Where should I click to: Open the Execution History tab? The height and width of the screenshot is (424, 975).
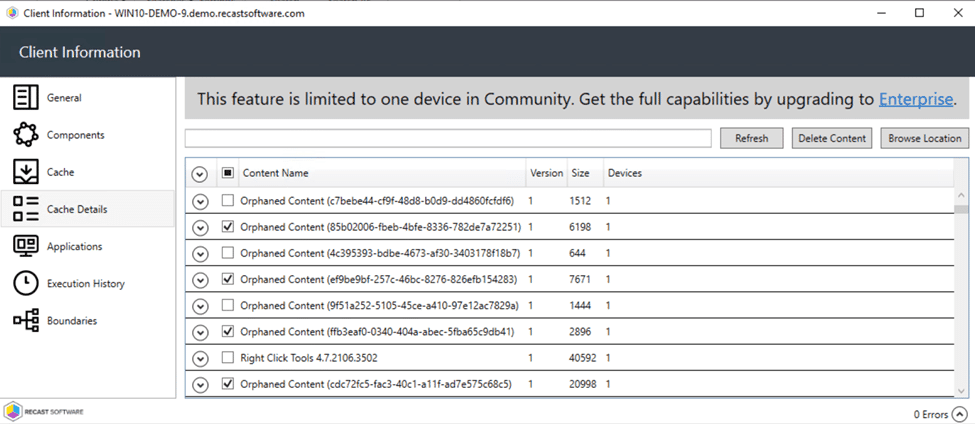coord(85,284)
